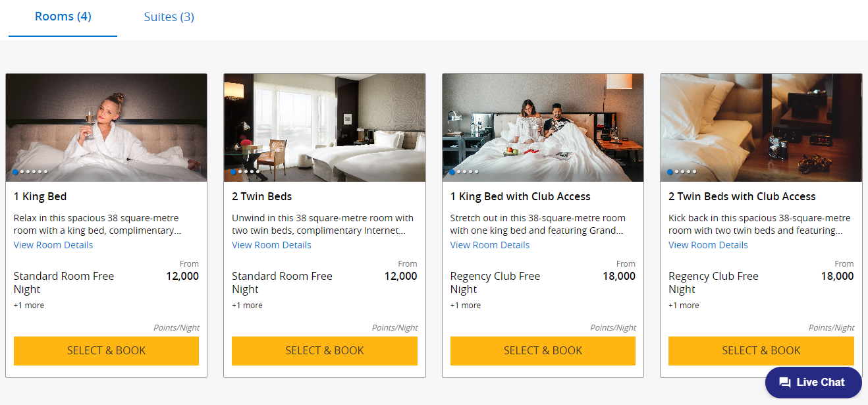View details of King Bed Club Access room

tap(490, 245)
